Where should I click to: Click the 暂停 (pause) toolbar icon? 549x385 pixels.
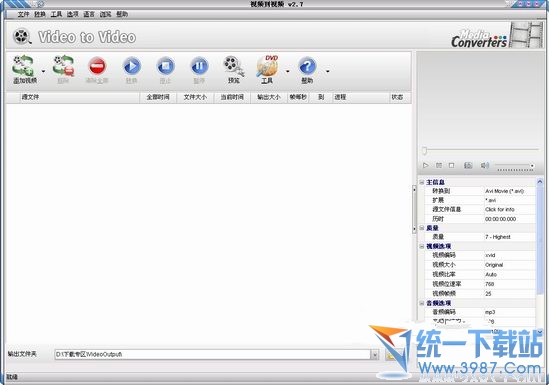pyautogui.click(x=199, y=66)
